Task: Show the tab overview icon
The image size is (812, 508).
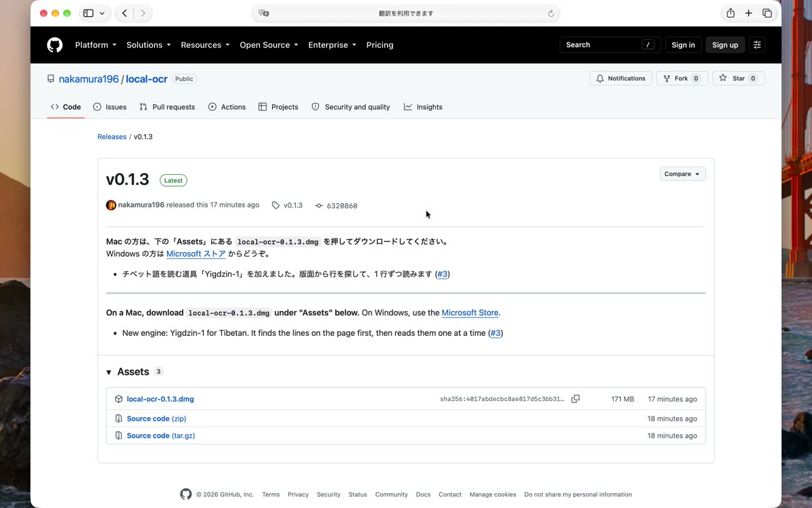Action: pos(767,13)
